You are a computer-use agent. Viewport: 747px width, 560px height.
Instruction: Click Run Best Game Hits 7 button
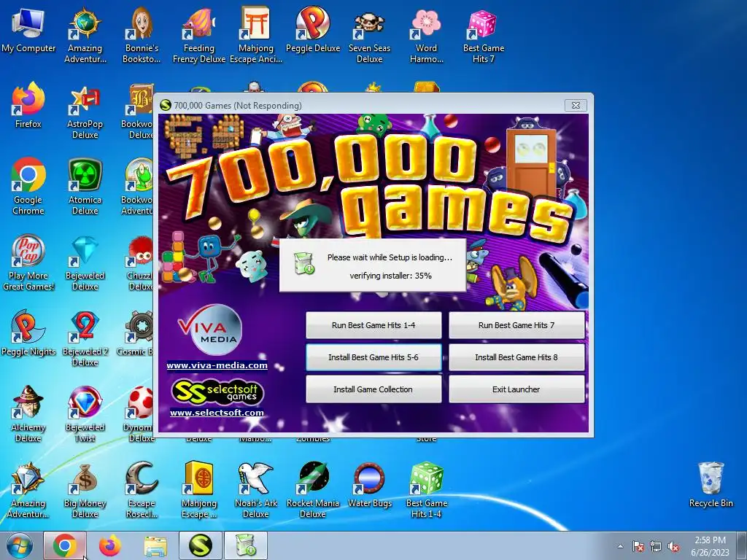[516, 325]
